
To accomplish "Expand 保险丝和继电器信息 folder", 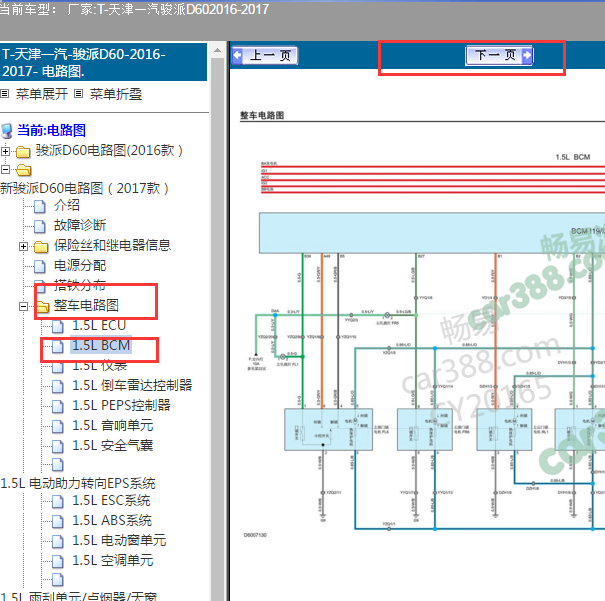I will [x=24, y=246].
